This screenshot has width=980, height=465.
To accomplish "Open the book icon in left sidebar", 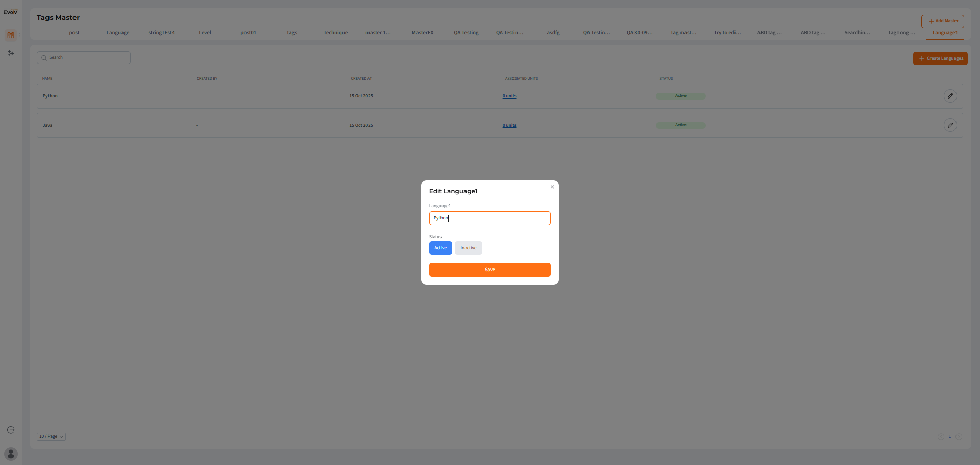I will tap(11, 35).
